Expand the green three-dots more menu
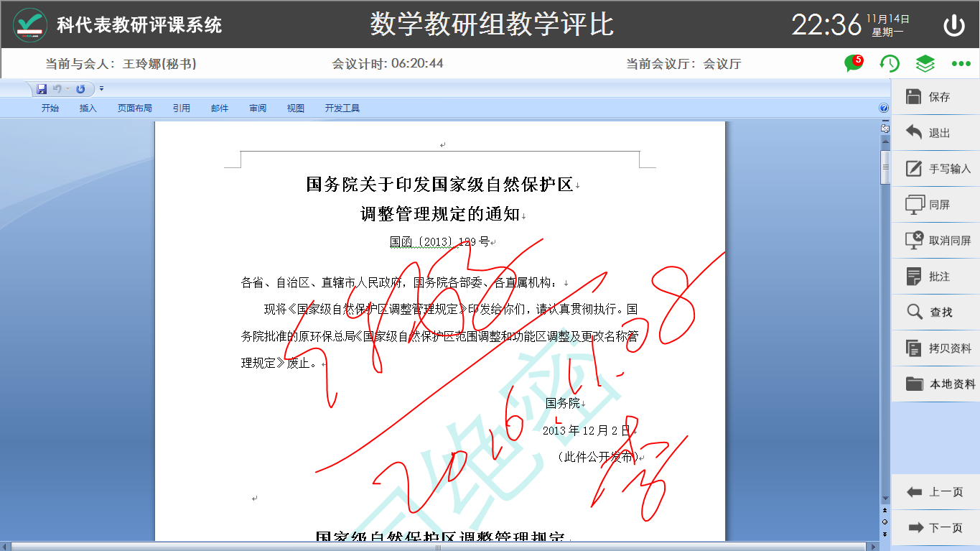This screenshot has width=980, height=551. coord(961,64)
